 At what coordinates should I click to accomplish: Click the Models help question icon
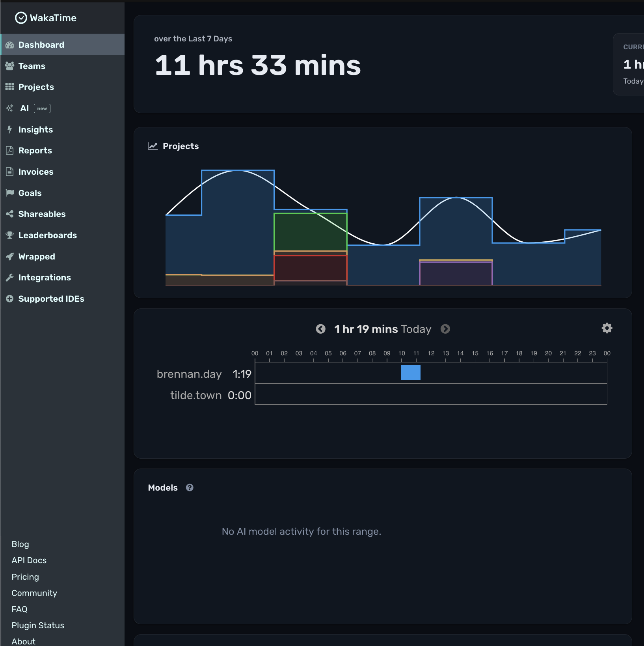(x=190, y=487)
